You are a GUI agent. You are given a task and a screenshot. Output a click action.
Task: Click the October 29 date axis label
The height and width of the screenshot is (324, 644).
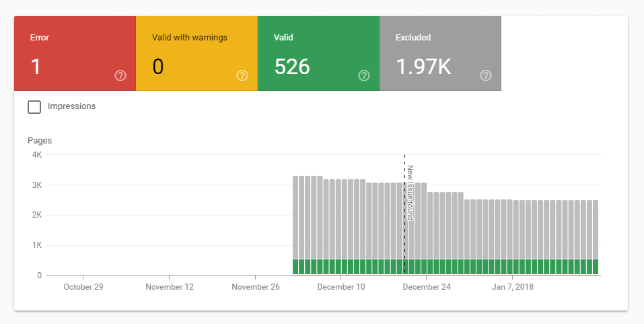coord(83,286)
